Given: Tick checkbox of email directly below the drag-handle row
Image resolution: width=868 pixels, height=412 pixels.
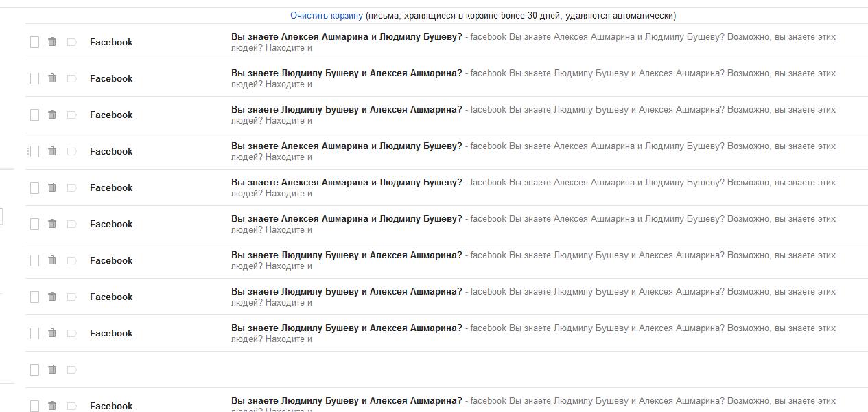Looking at the screenshot, I should 34,187.
